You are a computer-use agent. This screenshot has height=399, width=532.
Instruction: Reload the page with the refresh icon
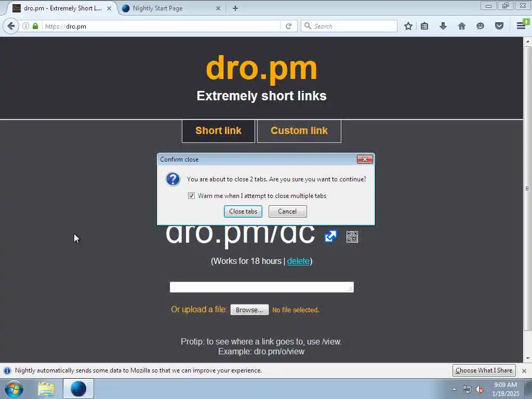pyautogui.click(x=289, y=26)
